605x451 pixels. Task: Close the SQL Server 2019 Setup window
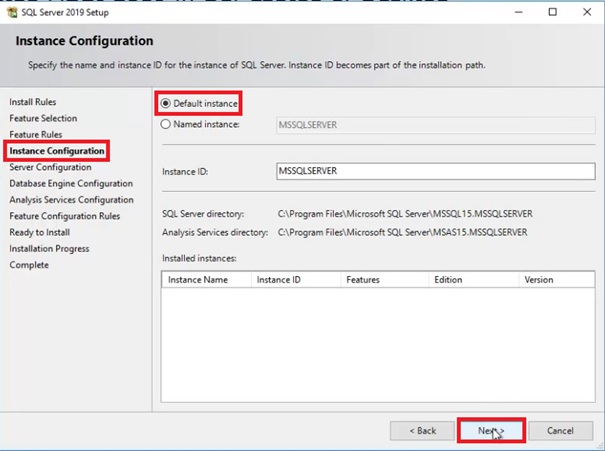coord(587,12)
